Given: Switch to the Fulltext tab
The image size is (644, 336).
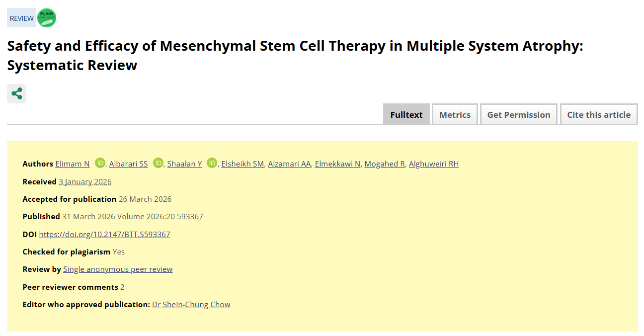Looking at the screenshot, I should tap(406, 114).
